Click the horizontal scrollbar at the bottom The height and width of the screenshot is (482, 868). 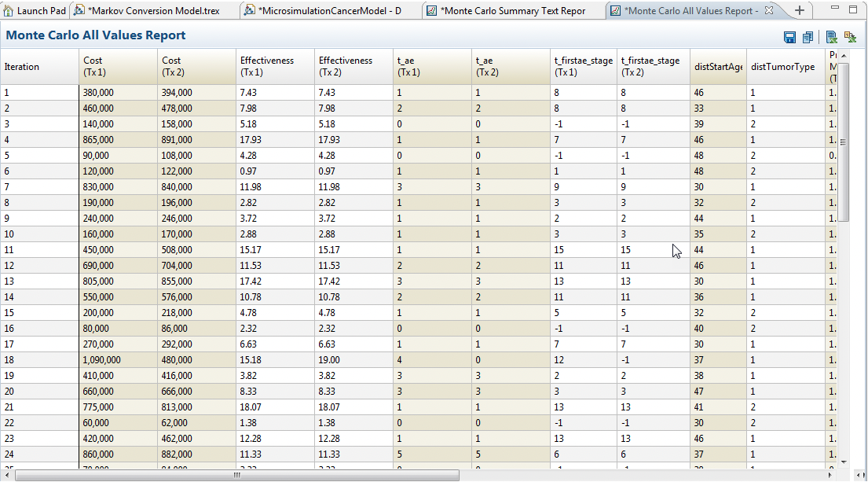pos(236,475)
